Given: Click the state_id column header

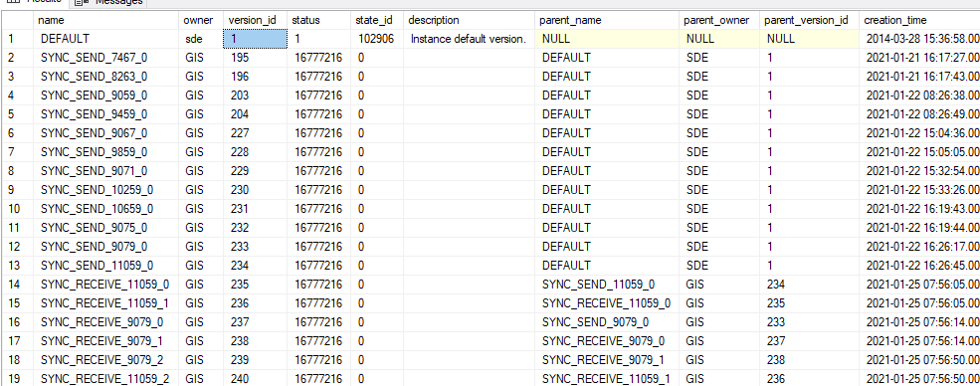Looking at the screenshot, I should click(377, 20).
